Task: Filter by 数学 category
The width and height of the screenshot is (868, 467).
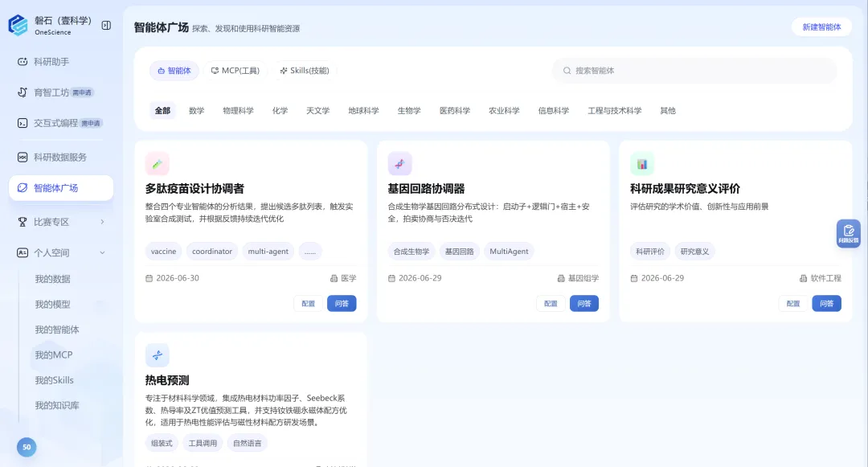Action: (x=197, y=111)
